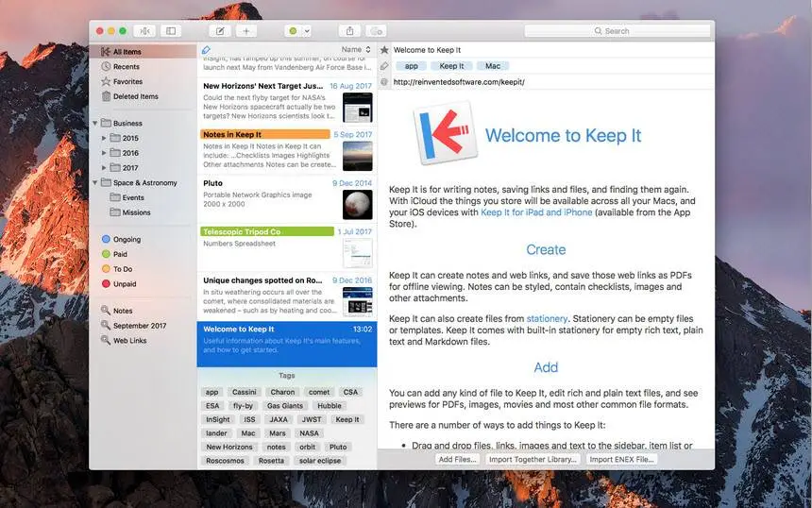Click Add Files... button
This screenshot has height=508, width=812.
tap(457, 459)
